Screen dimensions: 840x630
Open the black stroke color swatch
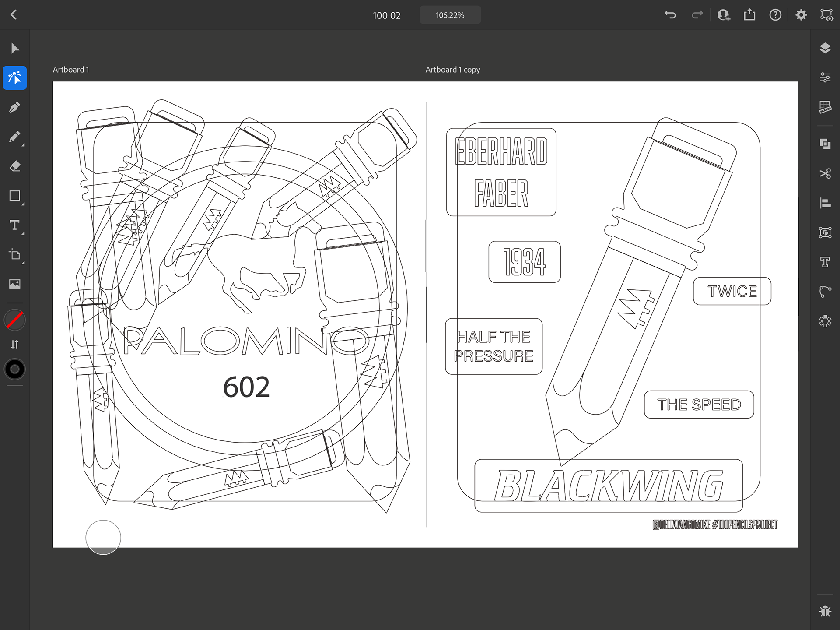tap(15, 370)
